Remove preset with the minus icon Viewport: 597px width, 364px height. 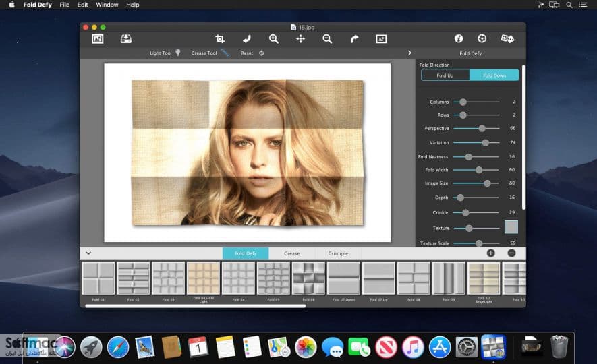tap(512, 253)
